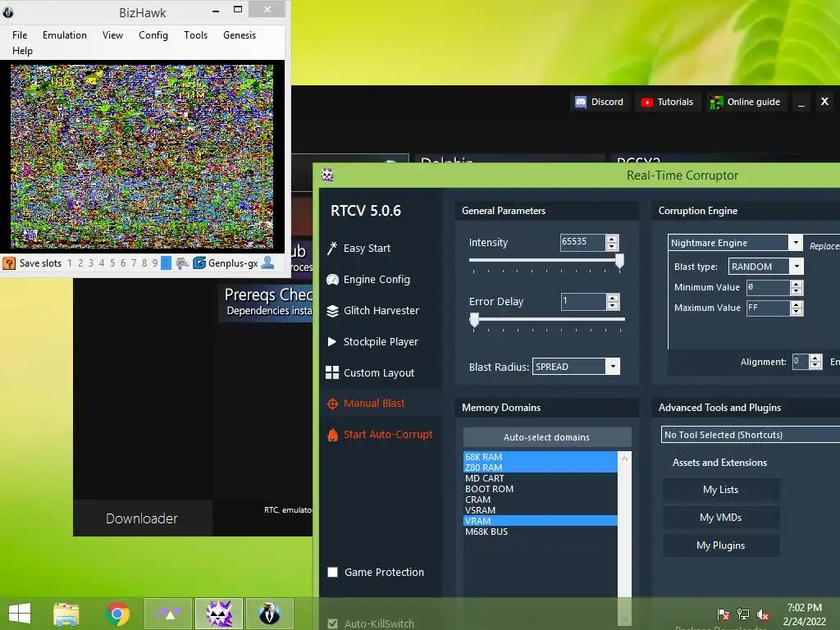
Task: Click the Maximum Value field showing FF
Action: click(768, 308)
